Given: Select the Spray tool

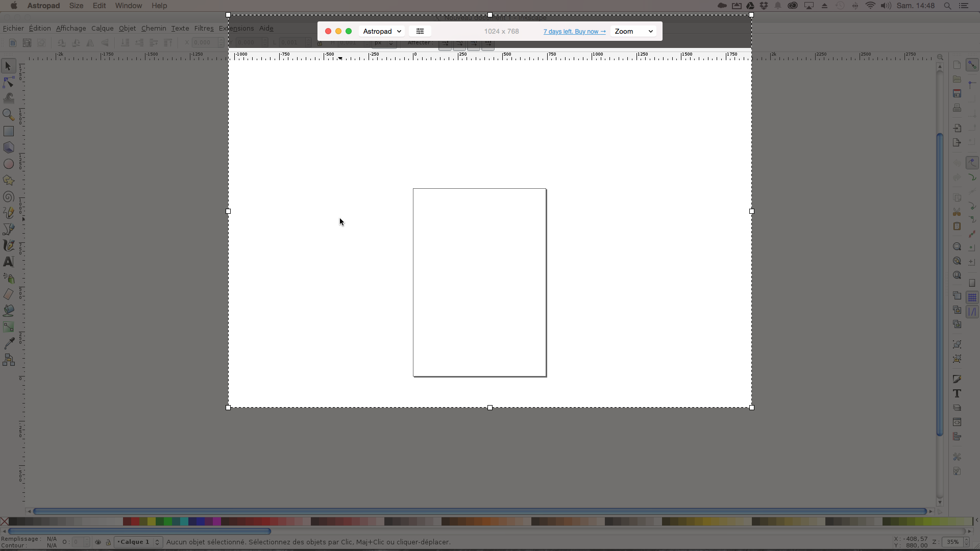Looking at the screenshot, I should click(8, 278).
